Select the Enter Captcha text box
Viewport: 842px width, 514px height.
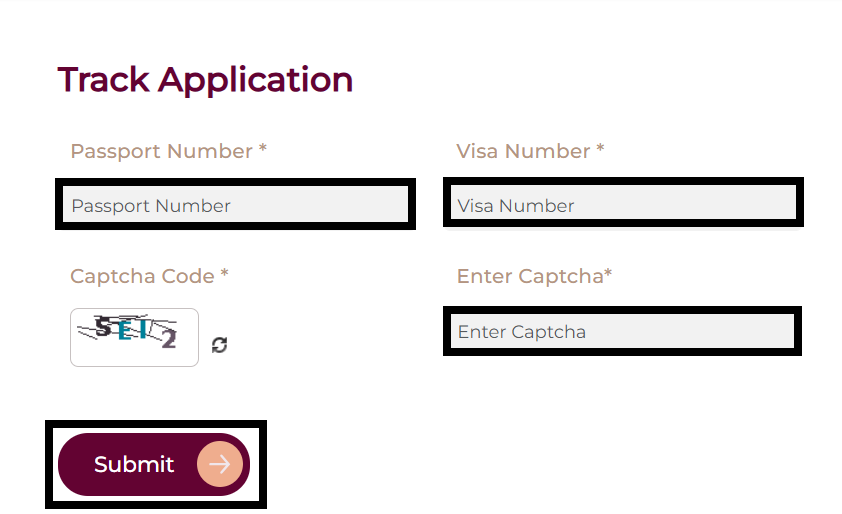(623, 331)
